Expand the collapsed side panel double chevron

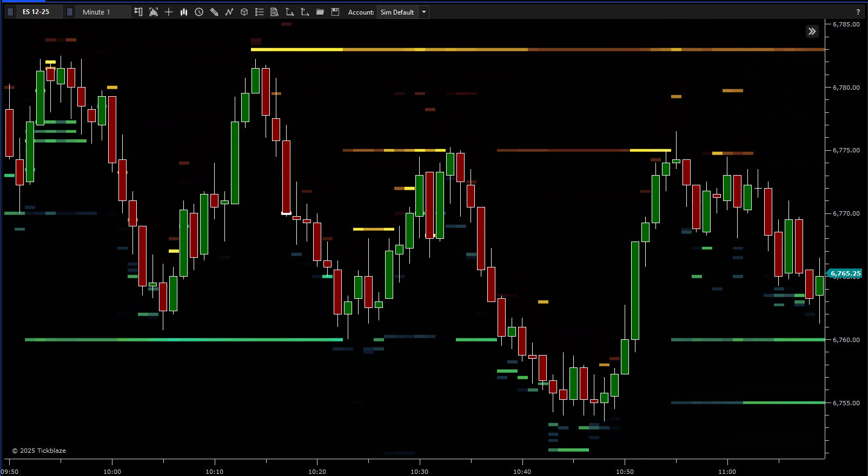(812, 31)
